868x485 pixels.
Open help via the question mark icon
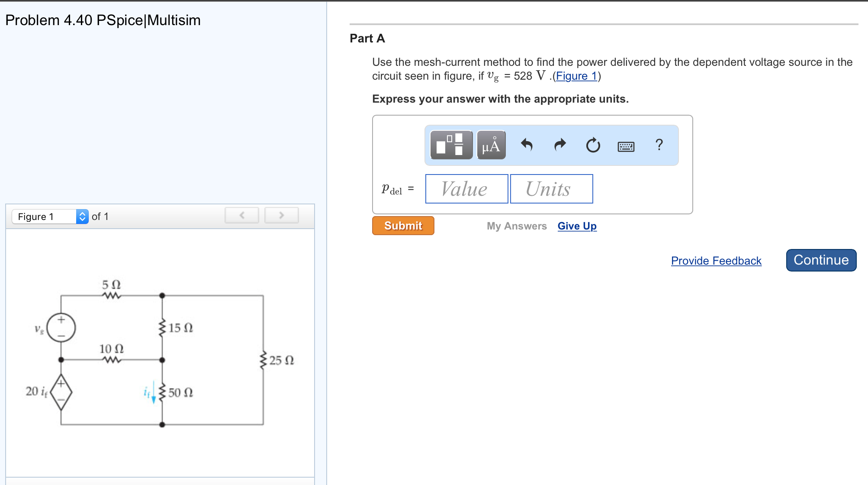coord(659,145)
